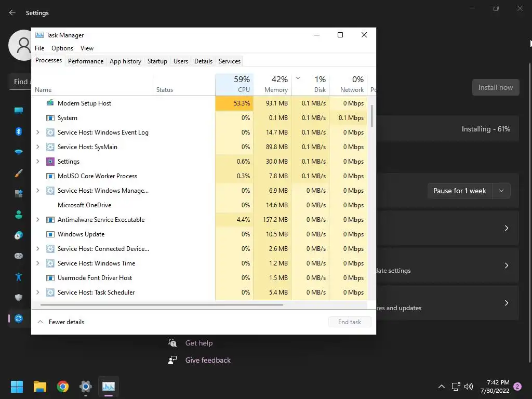Open Accessibility icon in the Settings sidebar
Viewport: 532px width, 399px height.
pos(19,277)
